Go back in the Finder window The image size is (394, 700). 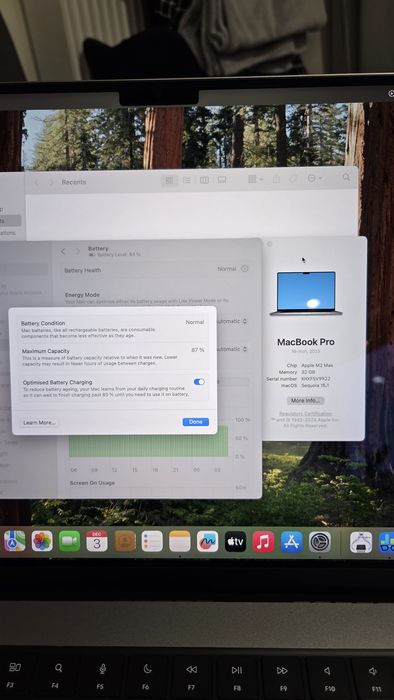37,182
